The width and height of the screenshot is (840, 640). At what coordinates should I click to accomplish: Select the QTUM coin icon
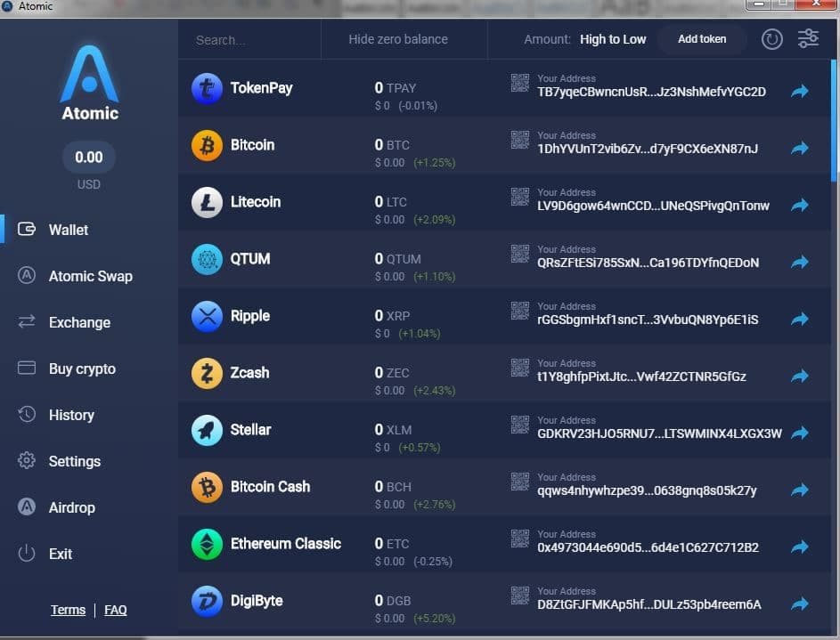click(x=207, y=258)
